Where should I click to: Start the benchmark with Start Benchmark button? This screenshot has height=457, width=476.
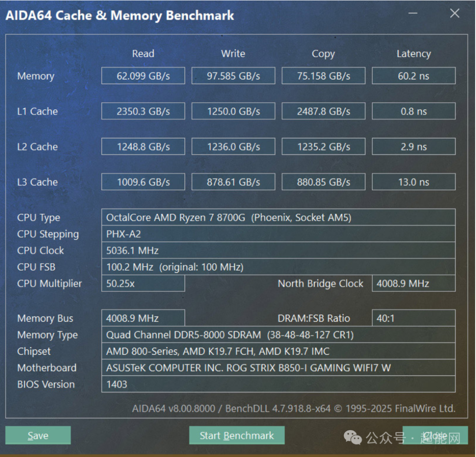click(x=237, y=435)
